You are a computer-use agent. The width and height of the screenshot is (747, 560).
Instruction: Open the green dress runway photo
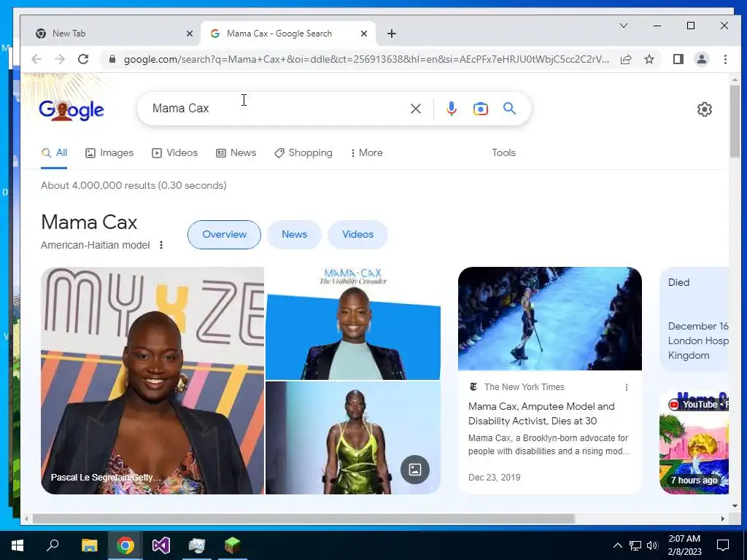(352, 437)
